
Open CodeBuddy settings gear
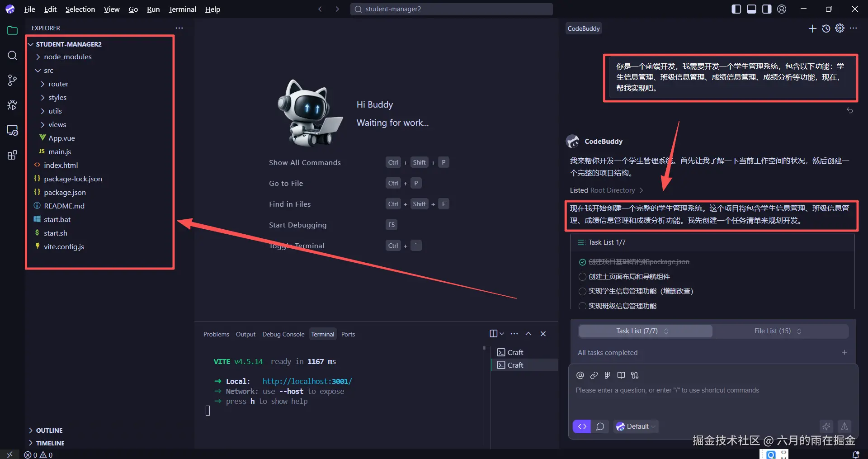pos(840,28)
